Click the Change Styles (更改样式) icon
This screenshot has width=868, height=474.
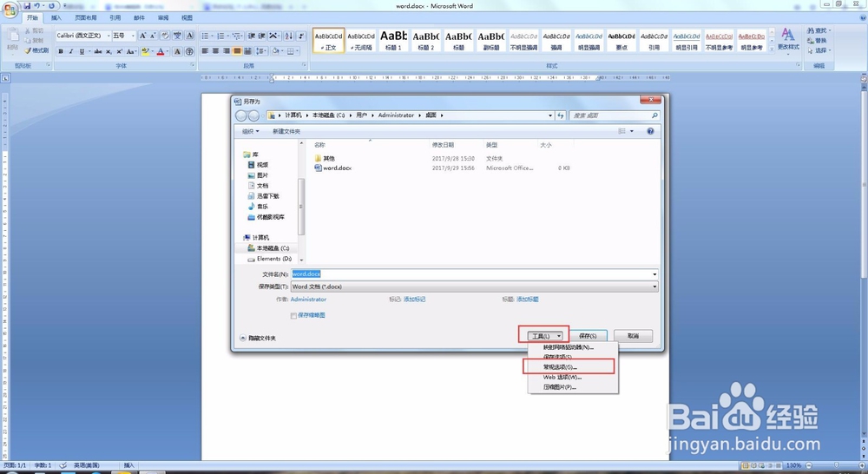click(788, 40)
